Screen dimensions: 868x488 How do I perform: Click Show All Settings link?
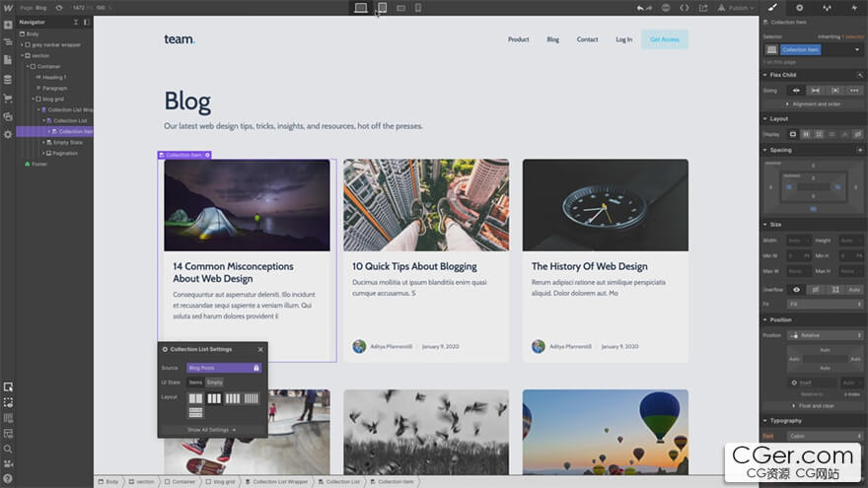[x=211, y=430]
